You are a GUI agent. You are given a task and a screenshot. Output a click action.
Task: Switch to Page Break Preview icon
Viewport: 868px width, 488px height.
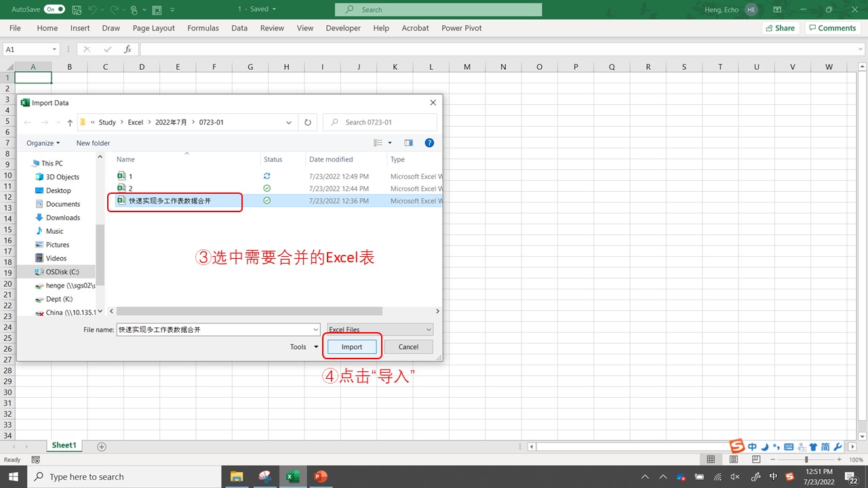[x=756, y=460]
